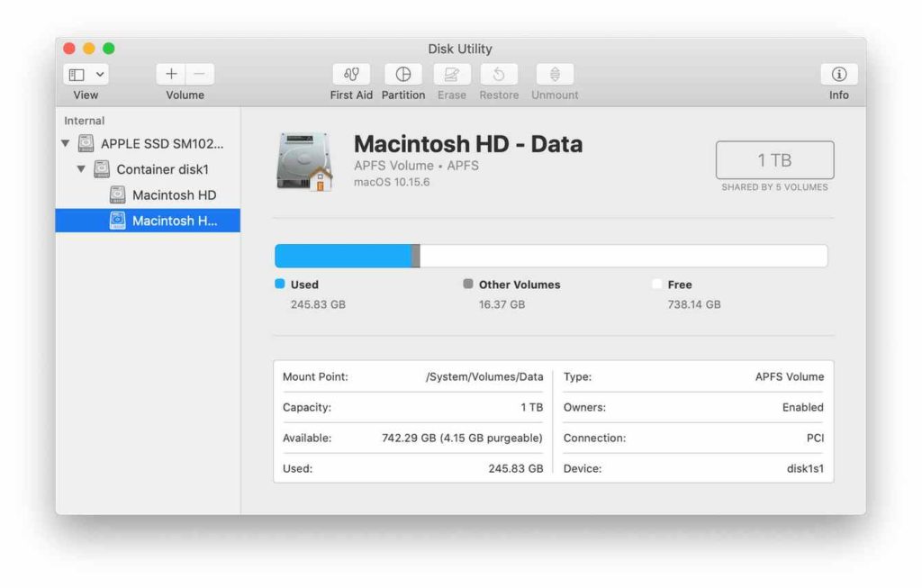Viewport: 922px width, 588px height.
Task: Click the Mount Point: label
Action: [x=315, y=377]
